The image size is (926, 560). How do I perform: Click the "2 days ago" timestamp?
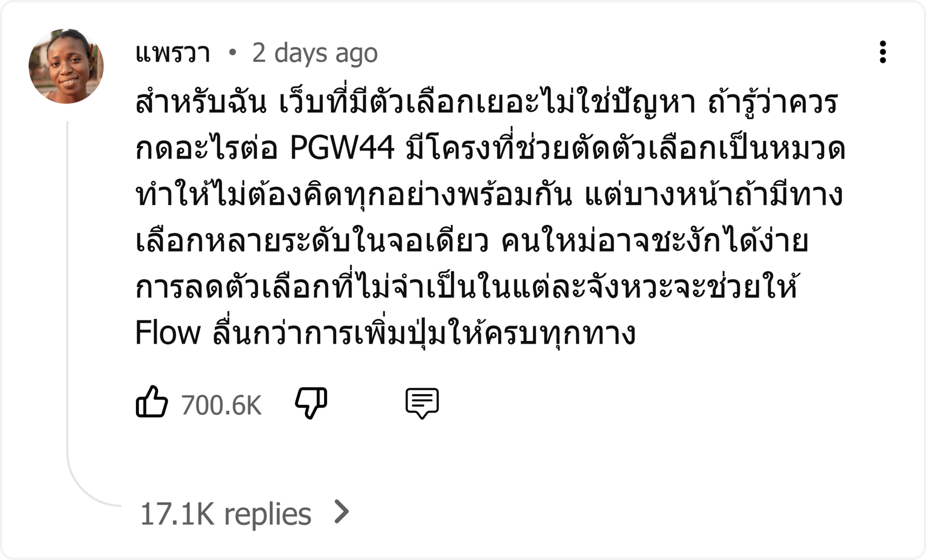pyautogui.click(x=315, y=53)
